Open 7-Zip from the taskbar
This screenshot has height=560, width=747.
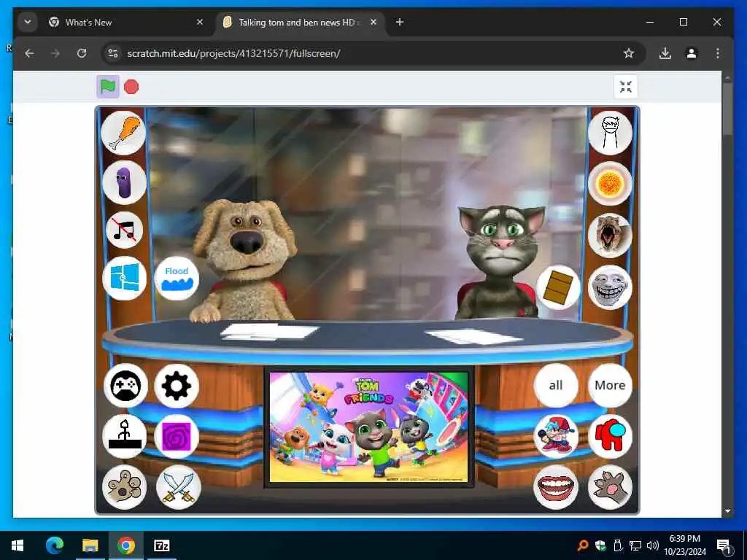coord(161,545)
